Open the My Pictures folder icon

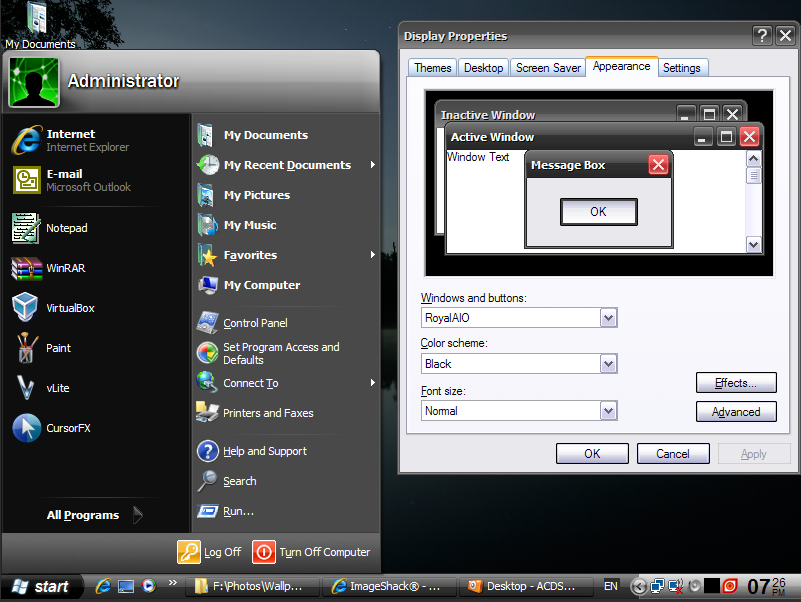(206, 195)
